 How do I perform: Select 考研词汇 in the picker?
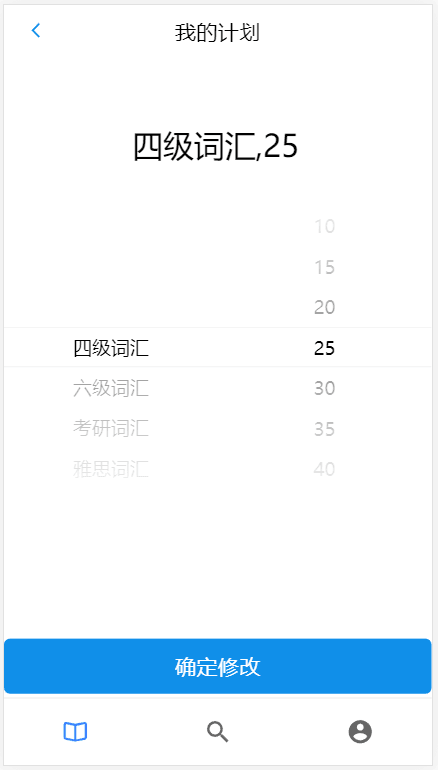111,429
